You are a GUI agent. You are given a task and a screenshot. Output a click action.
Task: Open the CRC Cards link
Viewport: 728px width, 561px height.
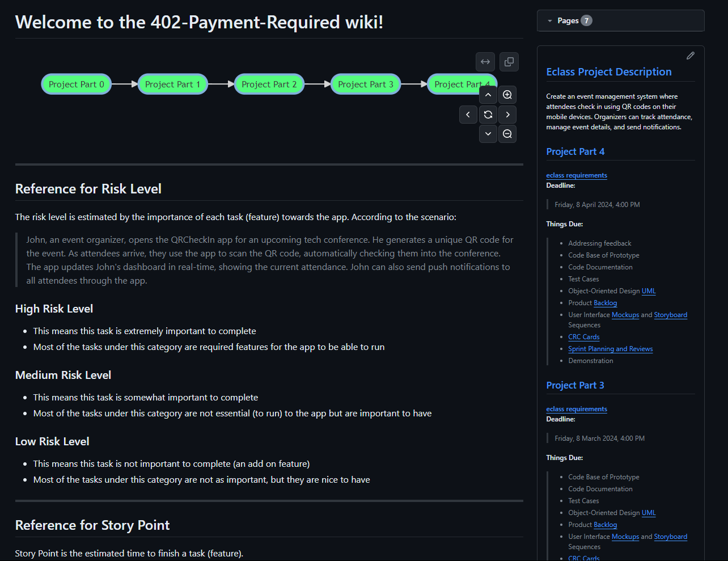(x=583, y=337)
